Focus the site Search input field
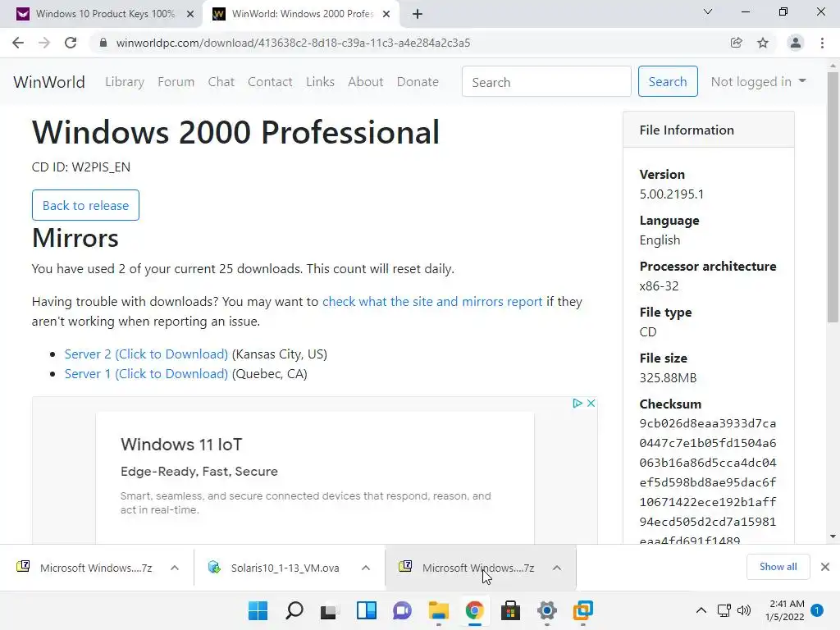Viewport: 840px width, 630px height. 546,81
